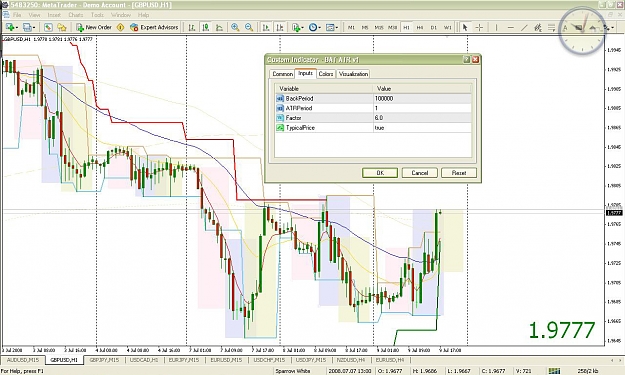Screen dimensions: 625x375
Task: Toggle the Navigator favorites star icon
Action: [62, 27]
